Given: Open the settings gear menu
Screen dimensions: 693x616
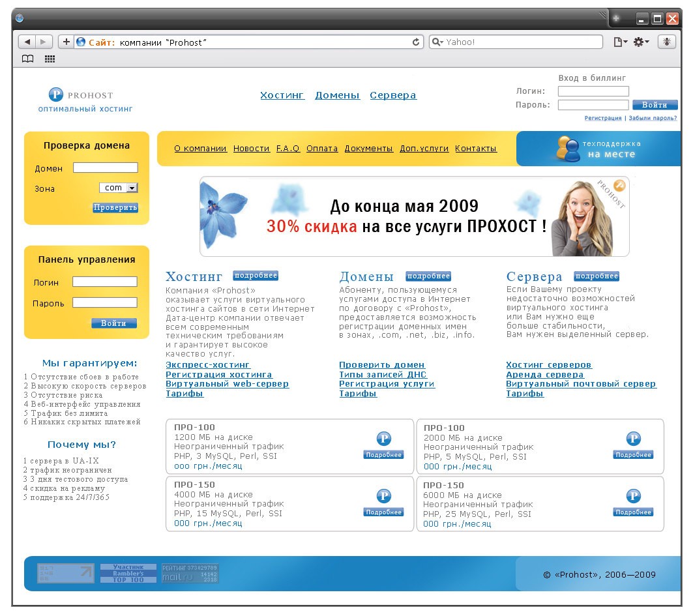Looking at the screenshot, I should click(x=641, y=42).
